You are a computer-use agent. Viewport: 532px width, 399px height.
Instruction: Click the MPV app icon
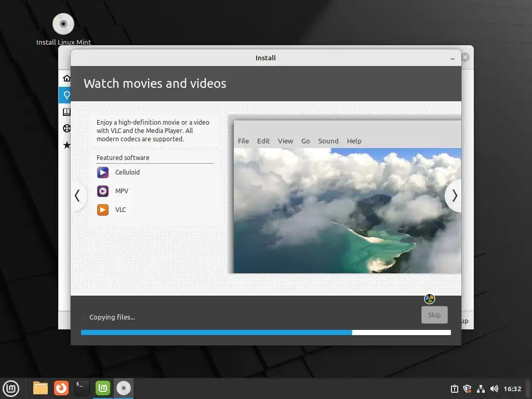[x=103, y=191]
